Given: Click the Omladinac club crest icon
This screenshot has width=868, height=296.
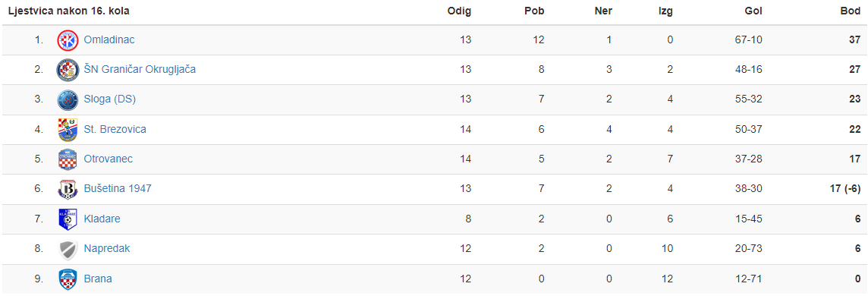Looking at the screenshot, I should pos(68,39).
